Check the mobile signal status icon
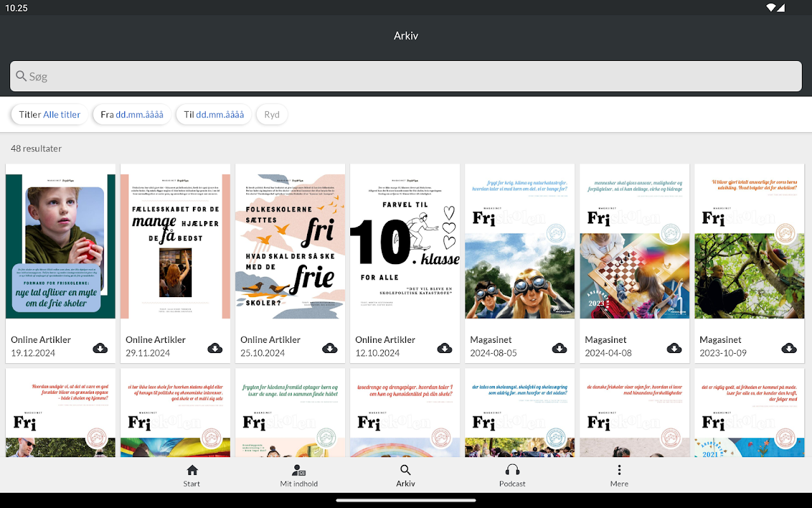 click(782, 8)
